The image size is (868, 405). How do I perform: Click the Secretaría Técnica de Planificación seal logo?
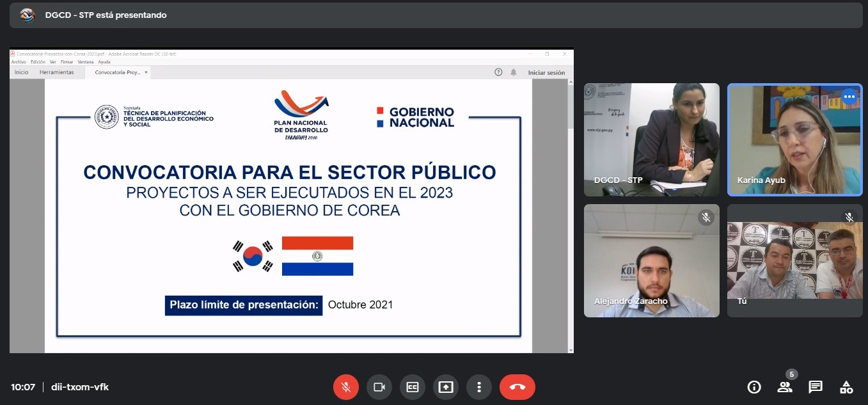tap(107, 116)
